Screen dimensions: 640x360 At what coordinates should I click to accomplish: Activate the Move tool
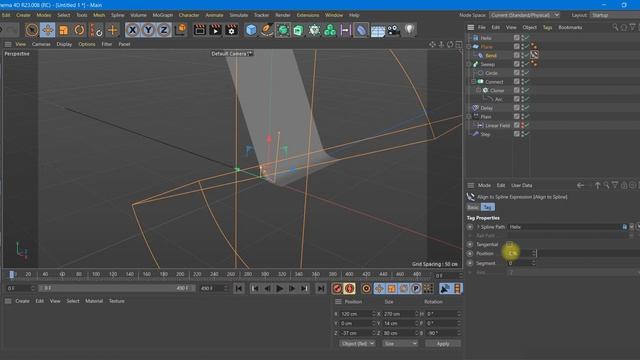point(47,30)
